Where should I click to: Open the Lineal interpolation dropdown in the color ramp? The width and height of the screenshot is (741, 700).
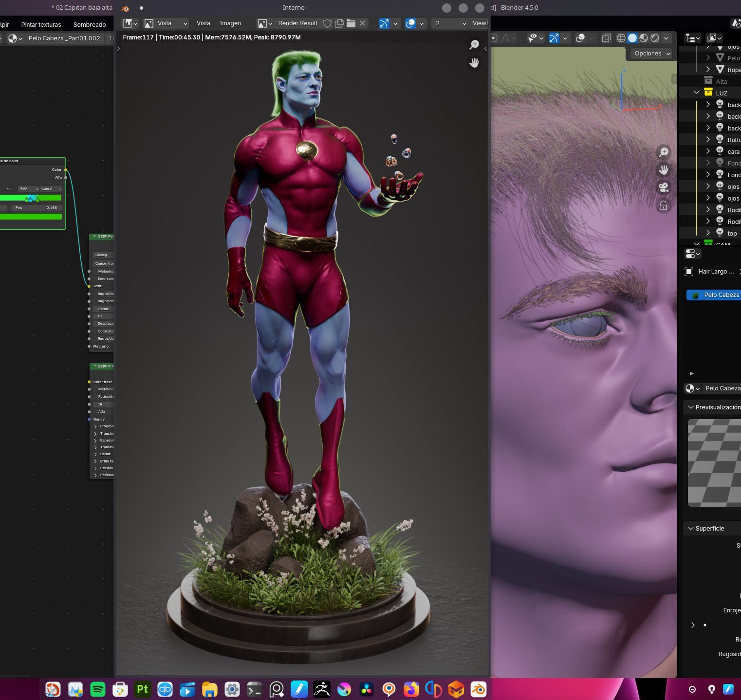tap(51, 188)
